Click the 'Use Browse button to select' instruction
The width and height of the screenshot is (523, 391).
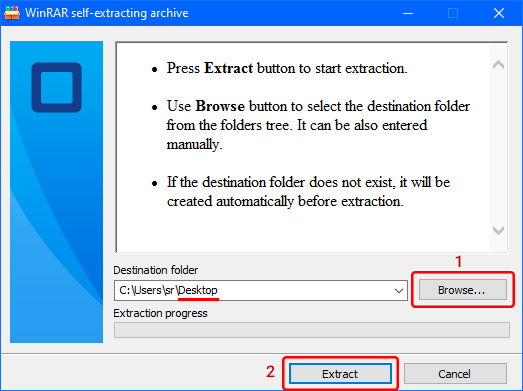click(318, 125)
